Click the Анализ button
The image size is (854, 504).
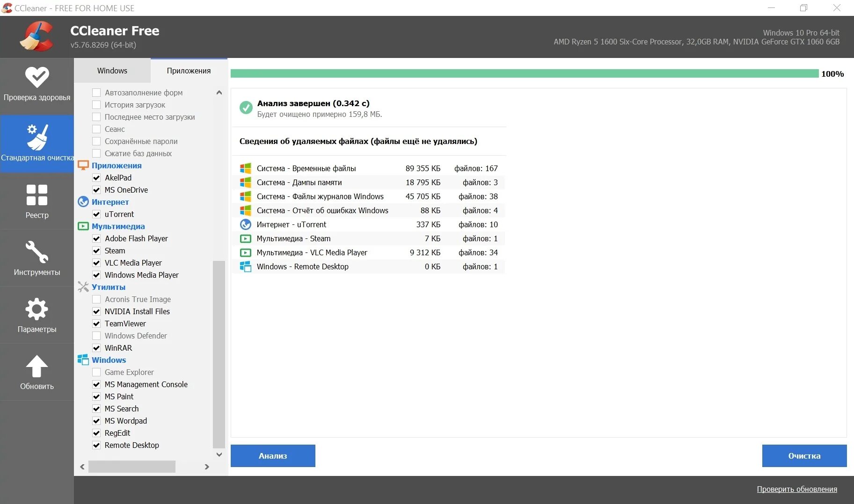tap(273, 456)
